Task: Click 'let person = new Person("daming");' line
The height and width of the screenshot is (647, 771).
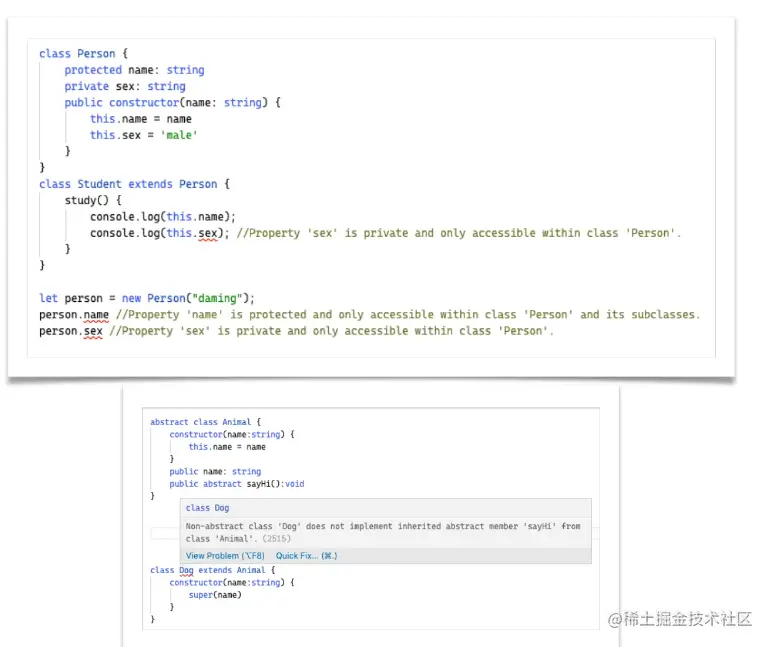Action: (147, 298)
